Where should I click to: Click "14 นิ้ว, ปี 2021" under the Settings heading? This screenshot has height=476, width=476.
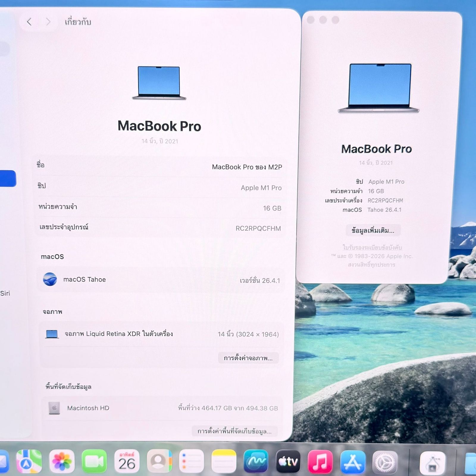coord(160,141)
